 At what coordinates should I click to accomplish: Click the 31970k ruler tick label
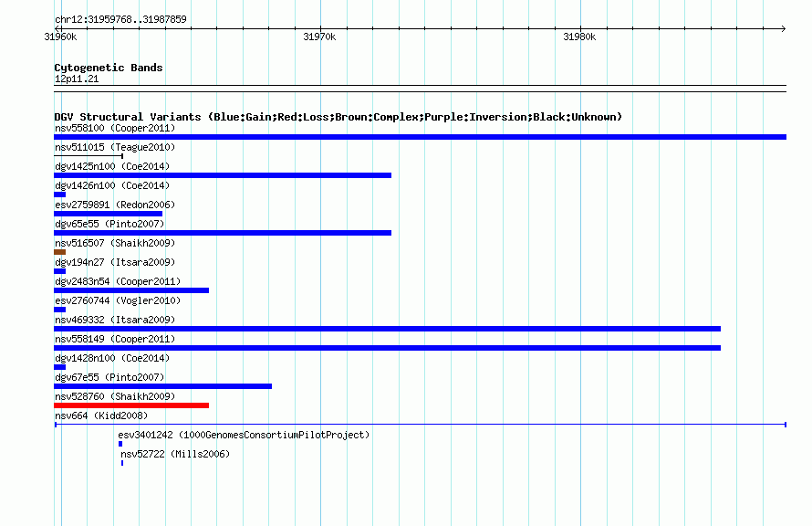(x=319, y=37)
